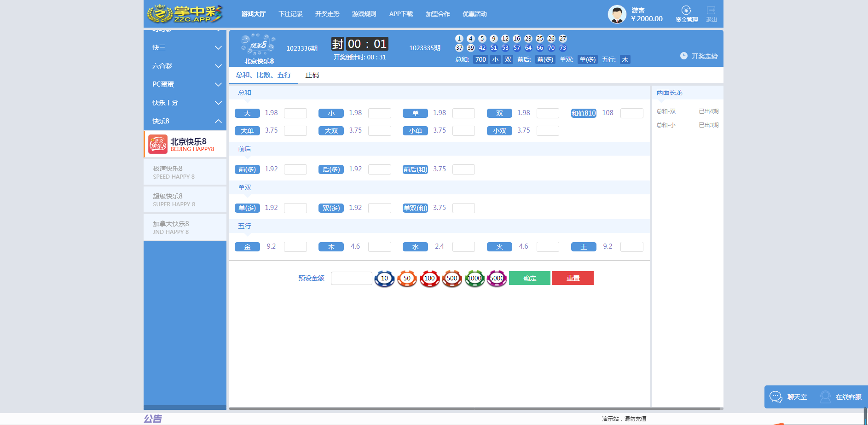This screenshot has height=425, width=868.
Task: Toggle the 大 bet option
Action: pos(247,113)
